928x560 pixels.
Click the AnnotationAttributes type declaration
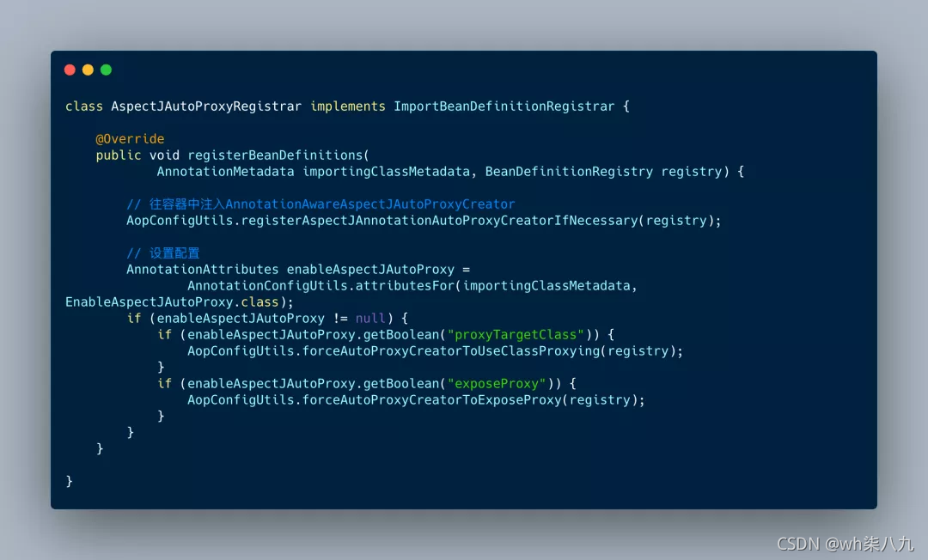pos(203,270)
